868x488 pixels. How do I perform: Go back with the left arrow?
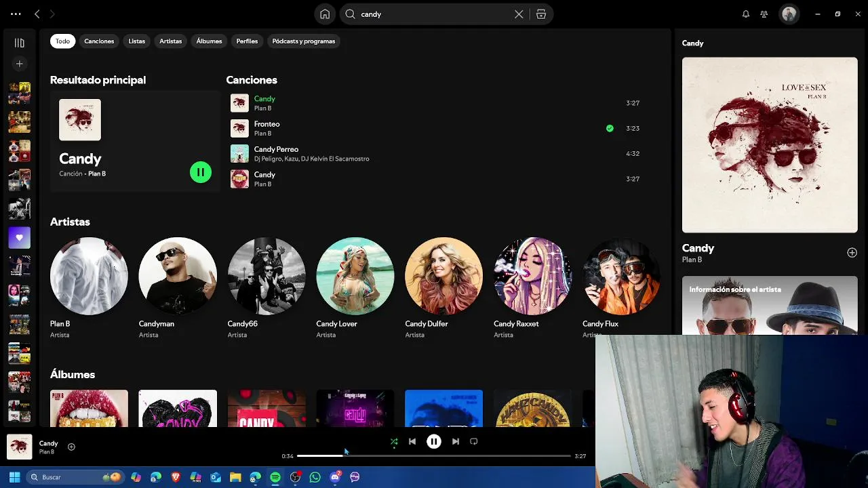pyautogui.click(x=37, y=14)
